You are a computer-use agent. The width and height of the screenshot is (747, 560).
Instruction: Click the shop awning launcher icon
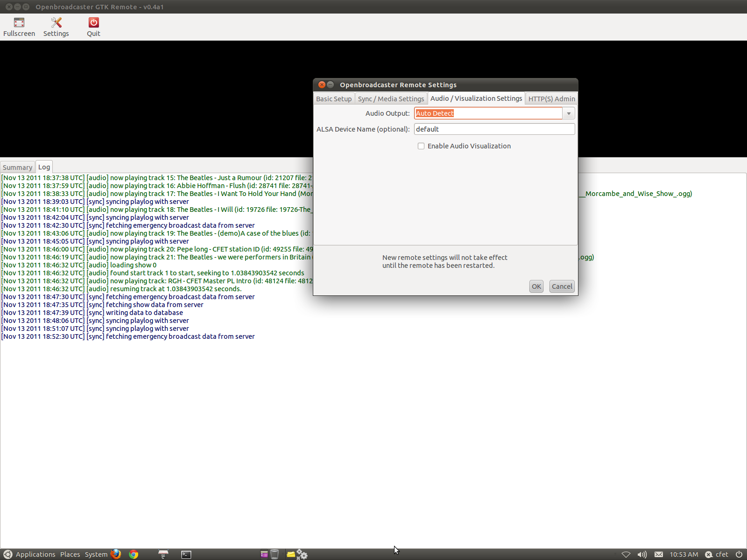coord(163,554)
